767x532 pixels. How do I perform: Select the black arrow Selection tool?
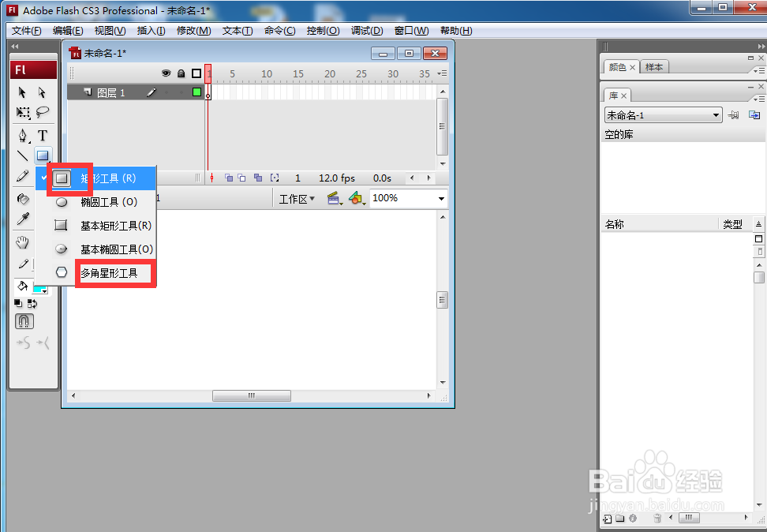22,92
